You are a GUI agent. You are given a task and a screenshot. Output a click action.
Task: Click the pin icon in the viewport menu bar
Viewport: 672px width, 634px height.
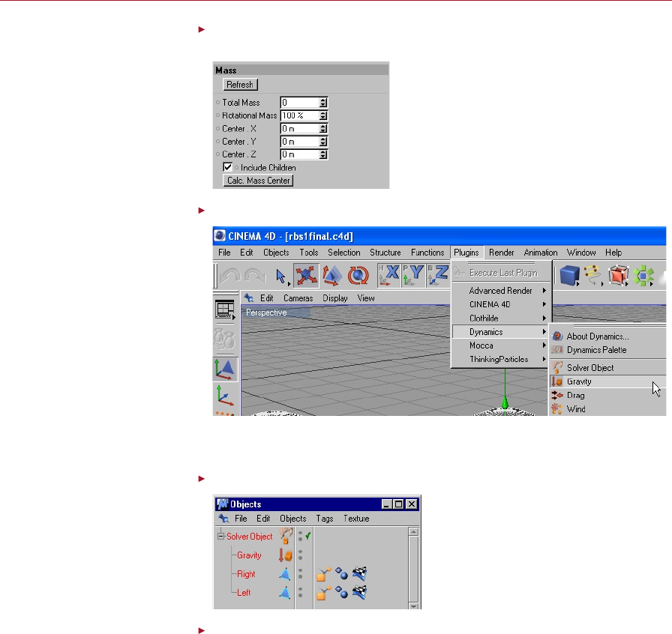pos(249,298)
